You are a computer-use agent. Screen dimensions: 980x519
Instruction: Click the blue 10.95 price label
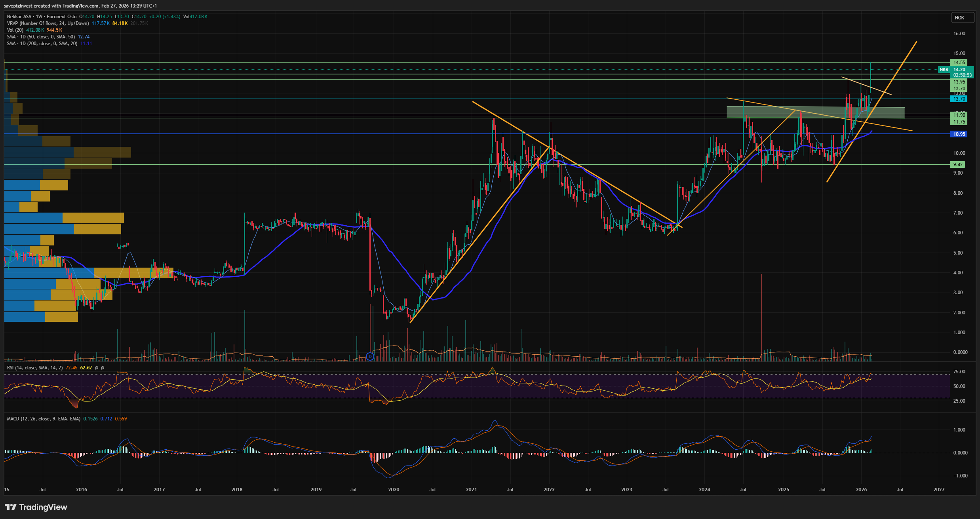click(x=959, y=134)
